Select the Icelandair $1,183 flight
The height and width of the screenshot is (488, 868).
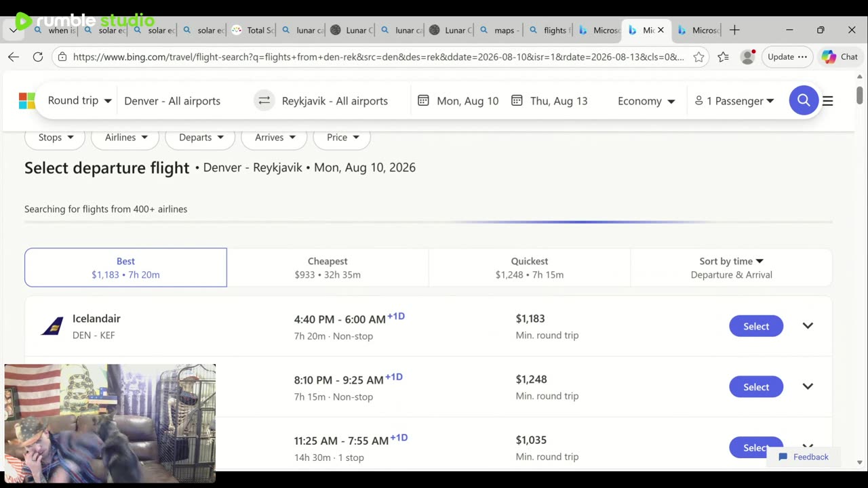click(755, 326)
